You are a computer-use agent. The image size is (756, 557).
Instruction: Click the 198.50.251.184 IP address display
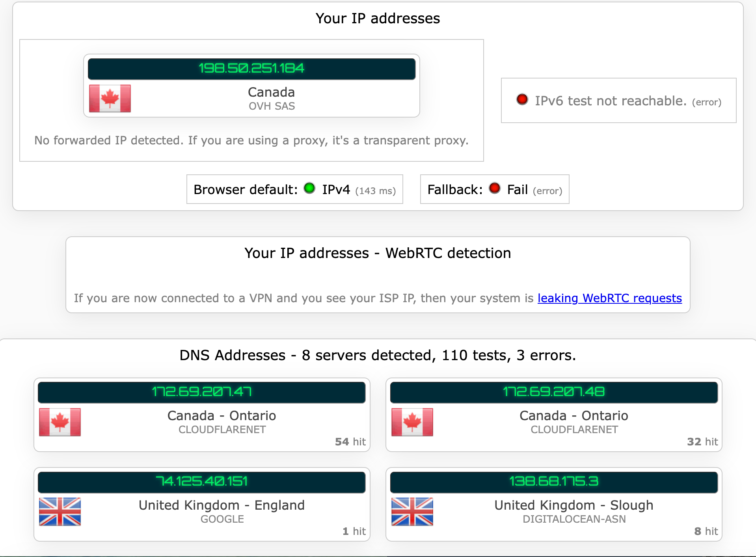(251, 69)
